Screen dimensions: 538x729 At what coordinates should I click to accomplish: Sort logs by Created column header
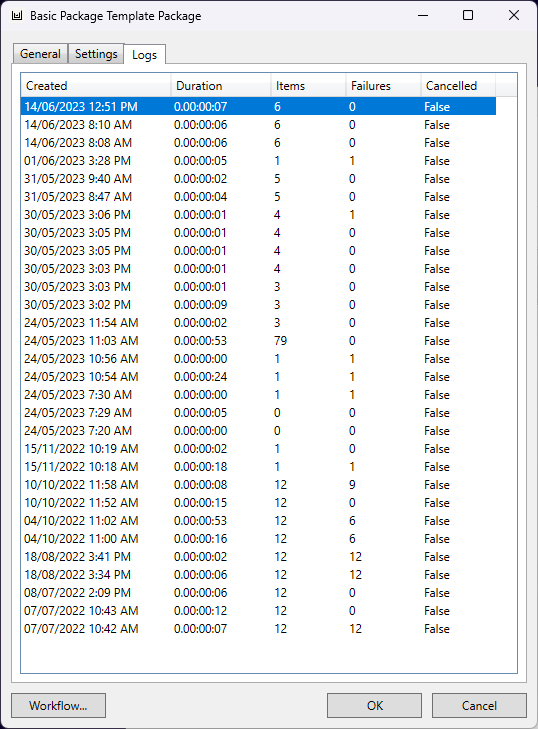coord(96,86)
